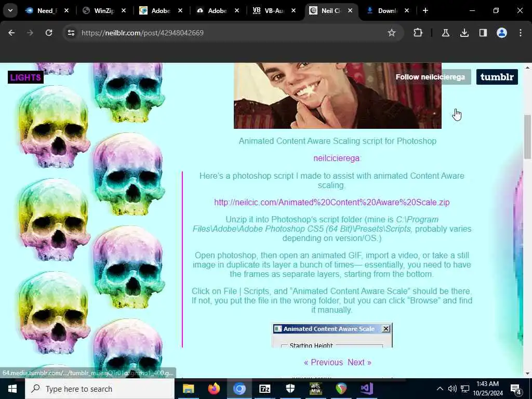Open Firefox from the taskbar
The image size is (532, 399).
click(x=214, y=389)
